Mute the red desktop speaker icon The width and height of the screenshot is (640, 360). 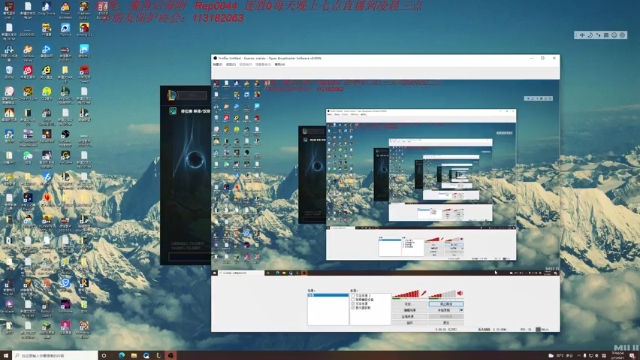click(460, 293)
